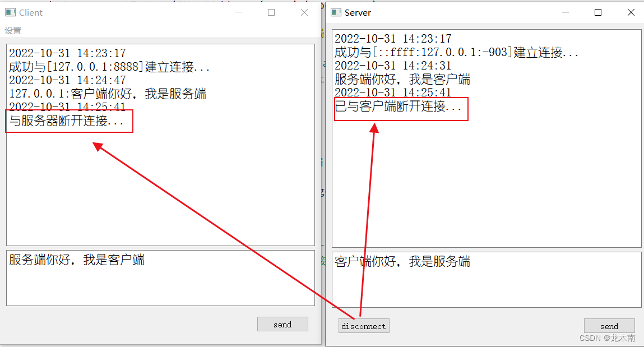
Task: Maximize the Client window
Action: (x=271, y=12)
